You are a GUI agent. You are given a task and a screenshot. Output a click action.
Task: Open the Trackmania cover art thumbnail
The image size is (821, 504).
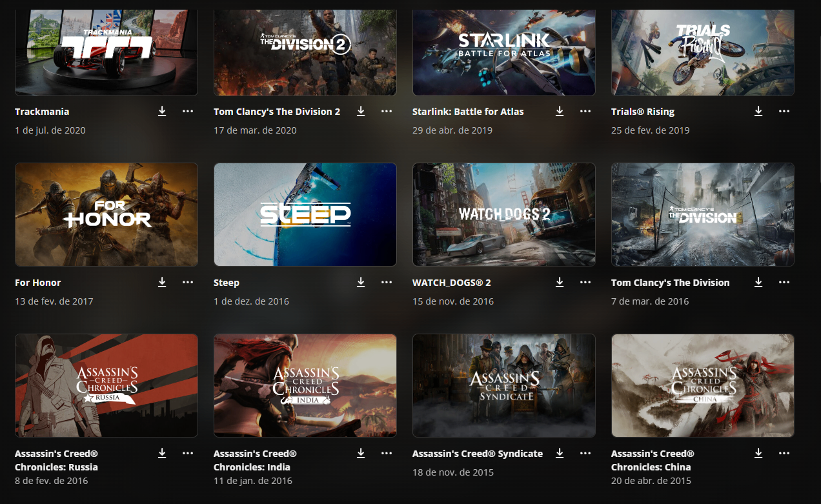(x=106, y=52)
